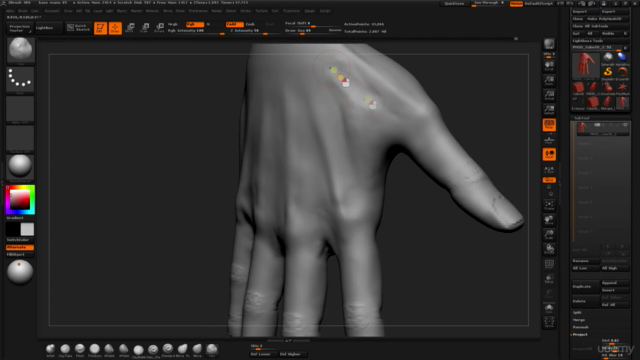Open the Quick Sketch tool
The width and height of the screenshot is (640, 360).
pyautogui.click(x=78, y=28)
